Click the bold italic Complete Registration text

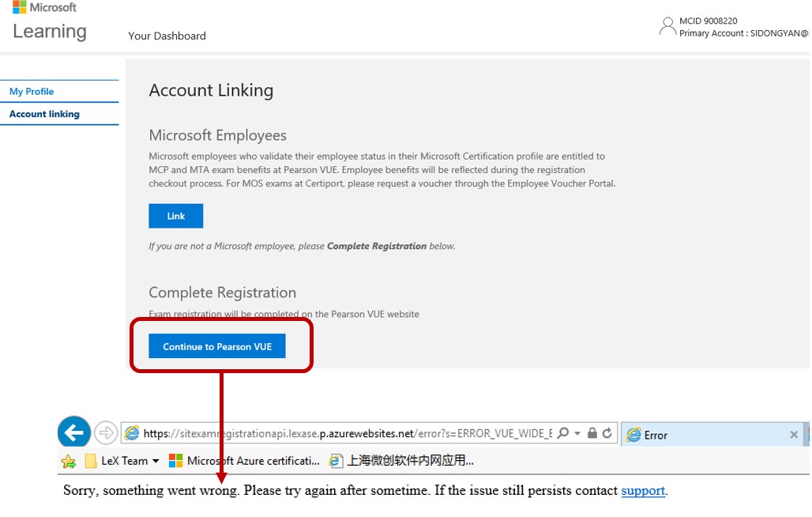pos(377,246)
